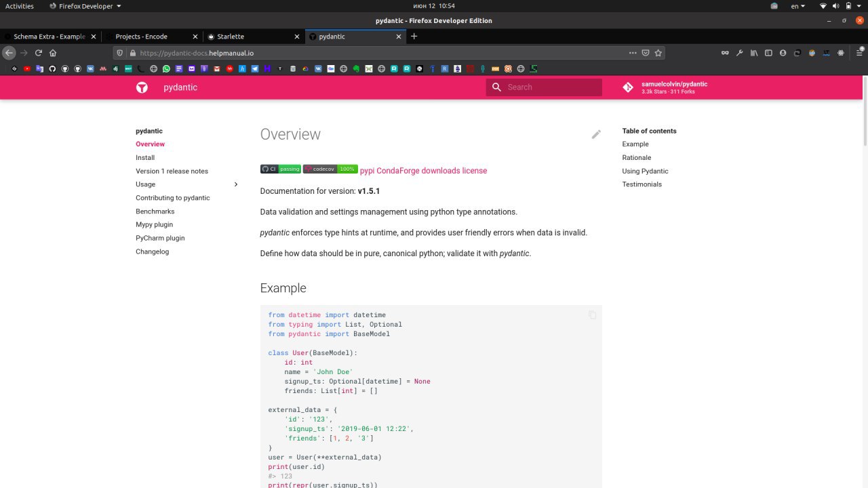Open the pypi link
This screenshot has height=488, width=868.
click(367, 171)
